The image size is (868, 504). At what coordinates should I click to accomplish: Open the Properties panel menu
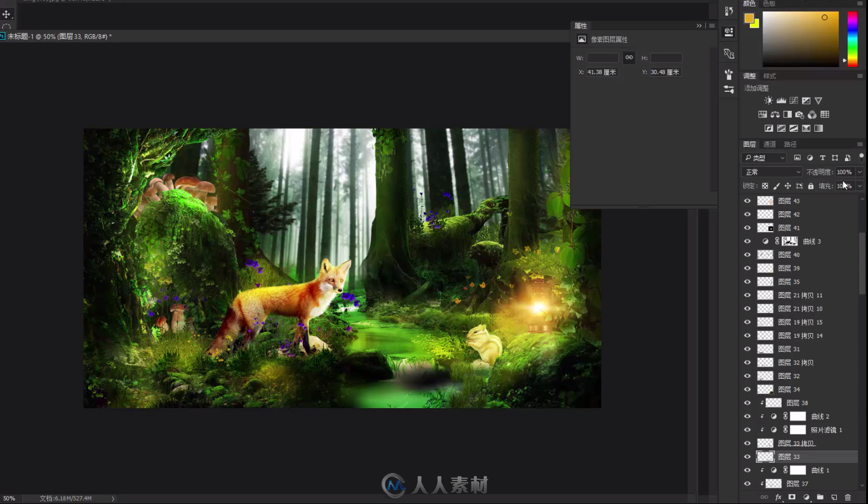[712, 26]
